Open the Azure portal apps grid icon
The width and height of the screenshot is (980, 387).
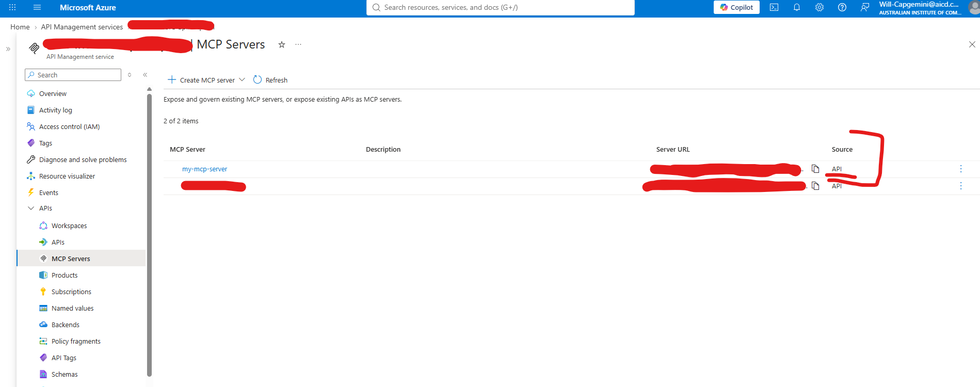tap(12, 8)
